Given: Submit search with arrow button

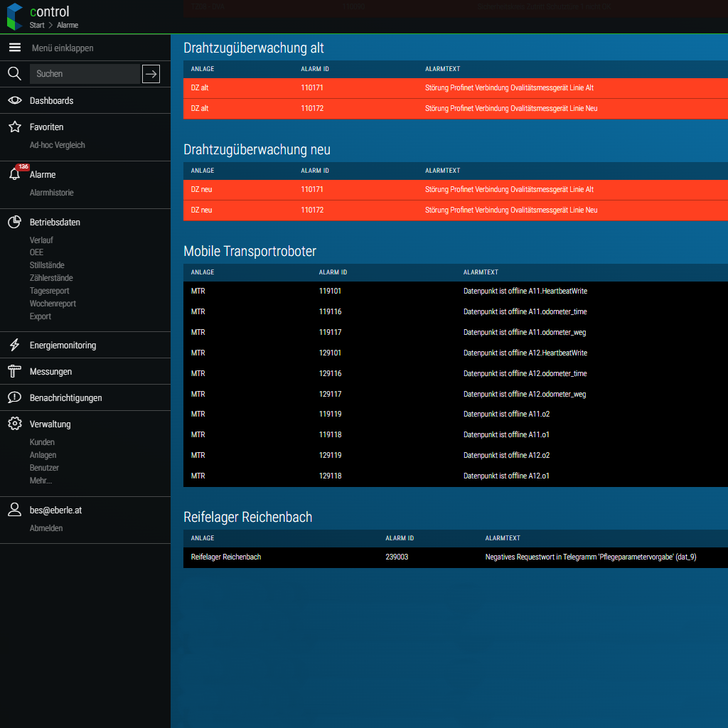Looking at the screenshot, I should point(151,74).
